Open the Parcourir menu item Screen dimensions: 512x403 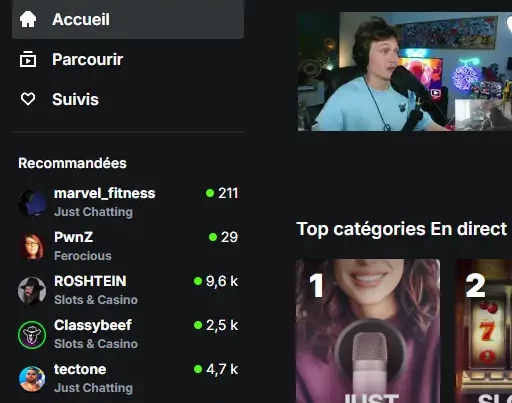(x=128, y=59)
